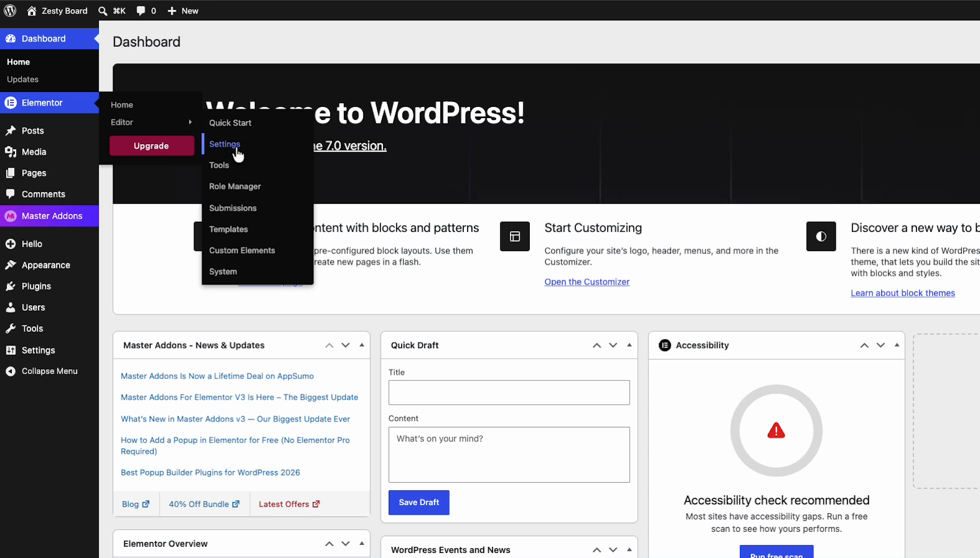Move Master Addons widget down
Viewport: 980px width, 558px height.
(x=346, y=345)
